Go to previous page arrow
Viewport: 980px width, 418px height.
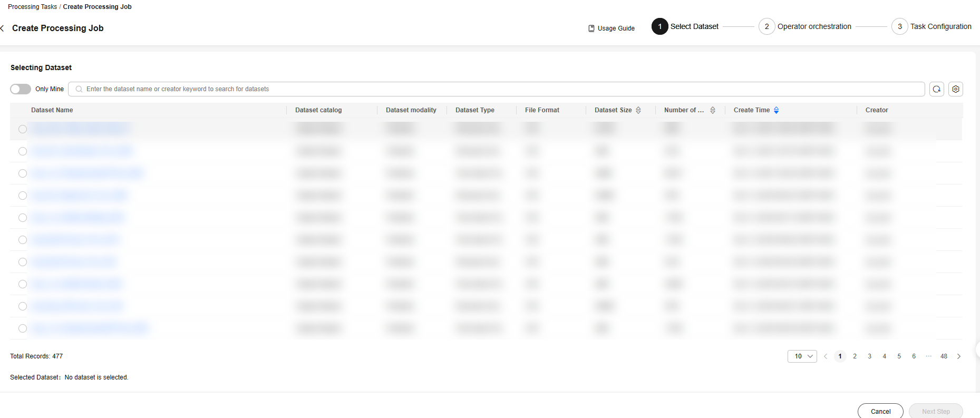coord(826,356)
